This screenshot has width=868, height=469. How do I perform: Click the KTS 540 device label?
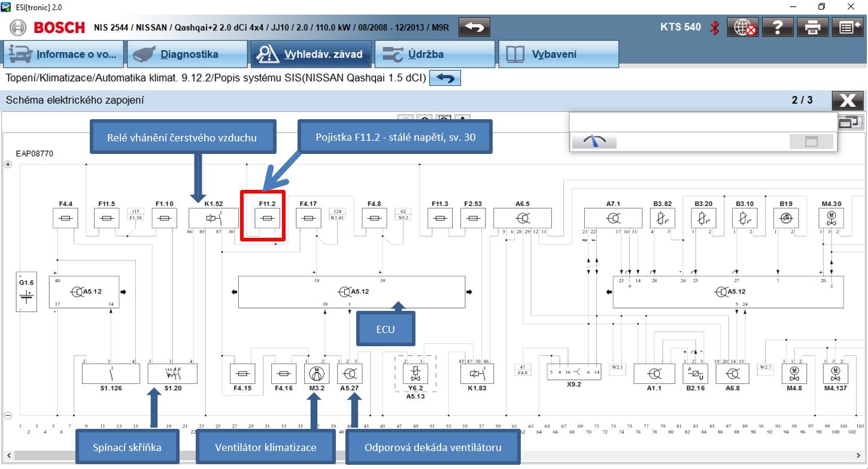coord(681,27)
